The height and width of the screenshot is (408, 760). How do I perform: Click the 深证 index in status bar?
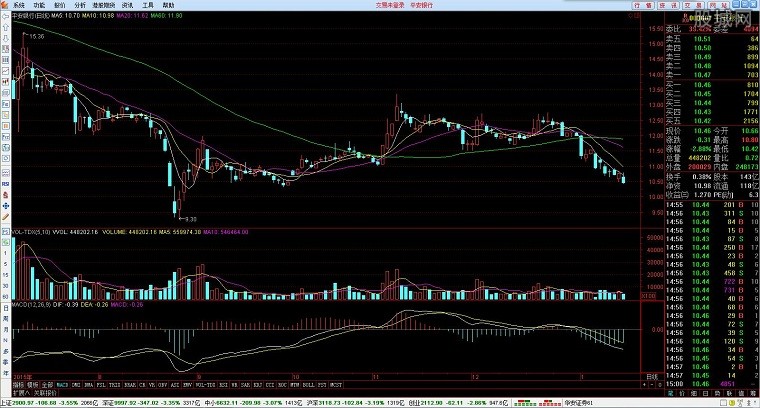(150, 403)
